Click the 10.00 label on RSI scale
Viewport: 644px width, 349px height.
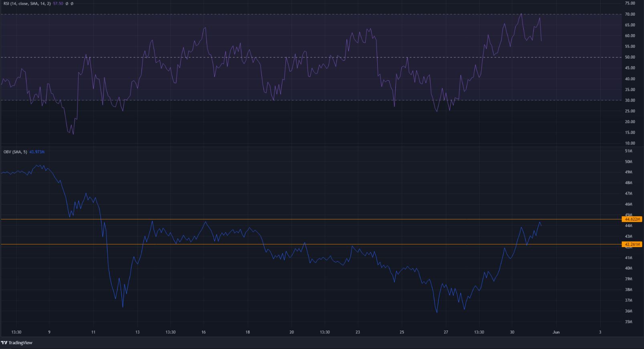[630, 143]
